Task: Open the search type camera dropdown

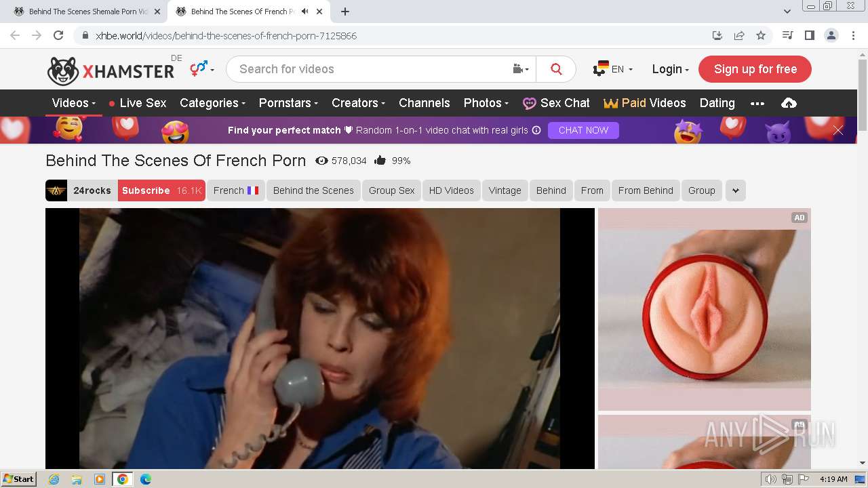Action: [521, 69]
